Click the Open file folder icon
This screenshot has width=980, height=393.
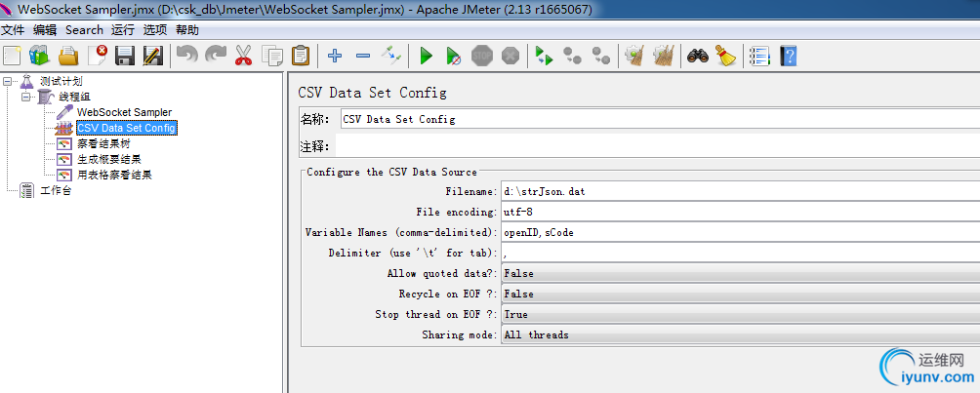tap(68, 56)
